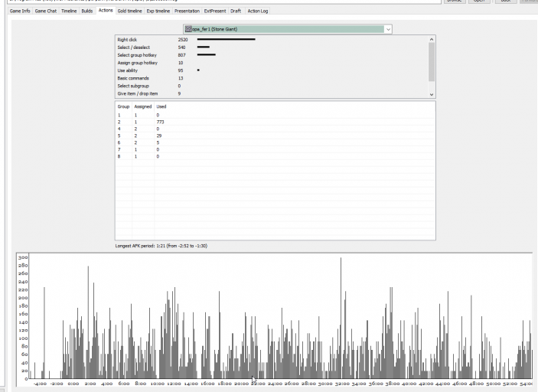Click the 48:00 time axis label
538x392 pixels.
(x=476, y=384)
